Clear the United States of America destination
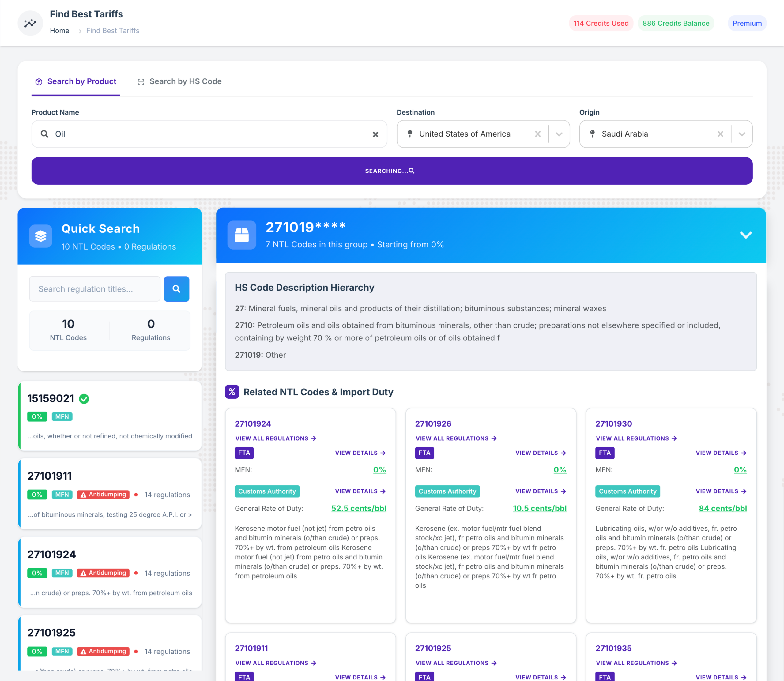Viewport: 784px width, 681px height. pos(537,134)
